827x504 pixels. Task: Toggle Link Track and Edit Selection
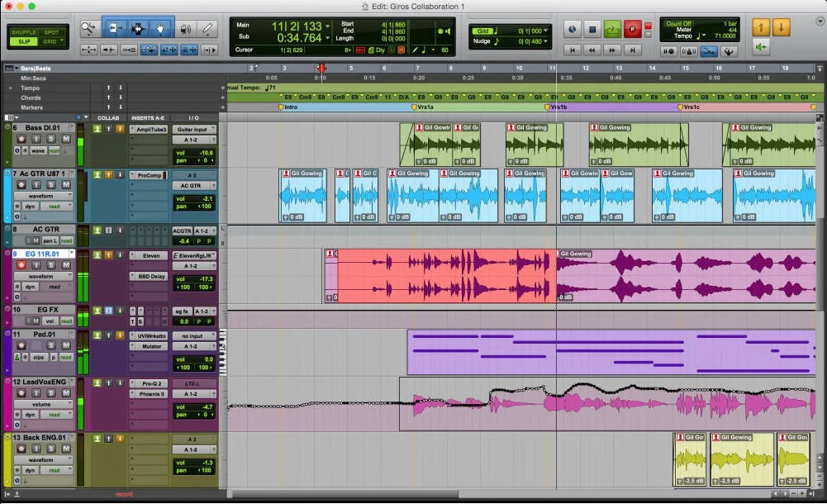coord(189,50)
